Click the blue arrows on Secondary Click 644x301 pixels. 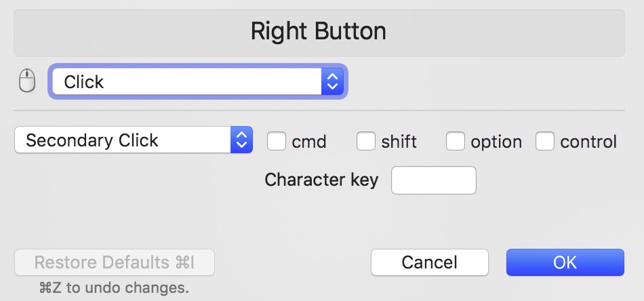[x=241, y=140]
